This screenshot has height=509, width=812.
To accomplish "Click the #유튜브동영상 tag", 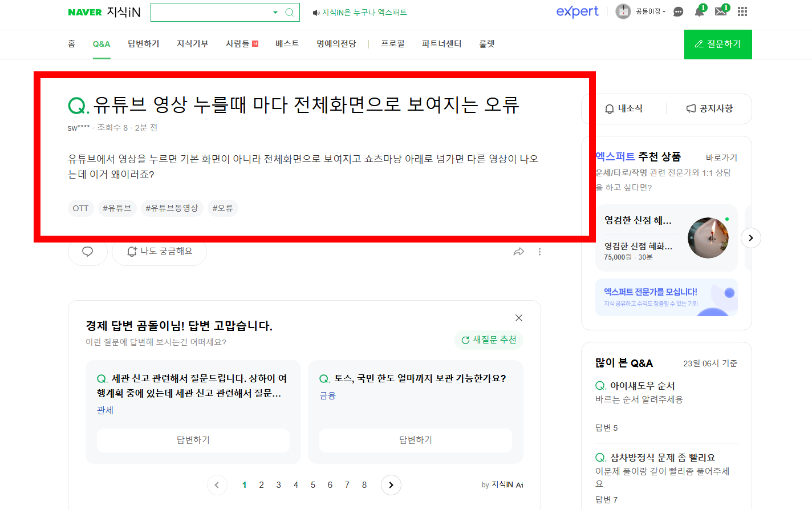I will pos(172,208).
